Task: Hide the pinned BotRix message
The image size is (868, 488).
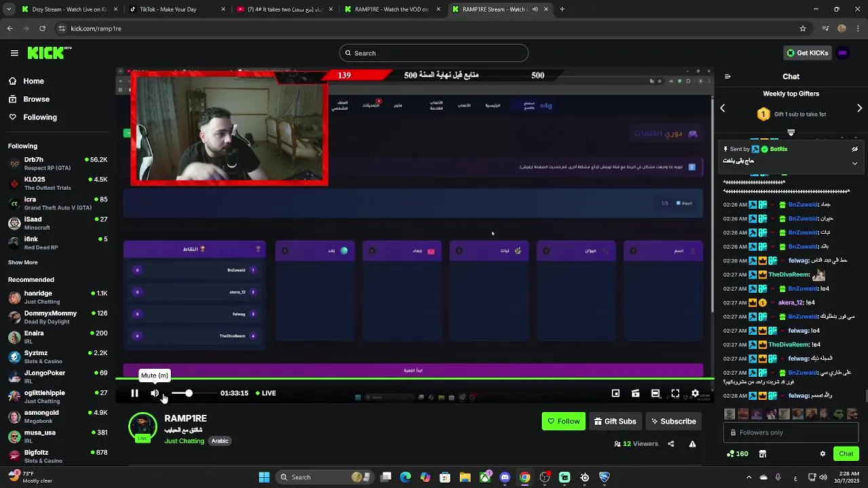Action: coord(854,149)
